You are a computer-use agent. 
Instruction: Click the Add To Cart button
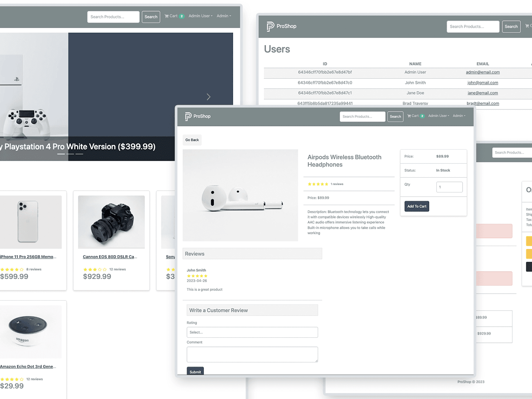point(417,206)
